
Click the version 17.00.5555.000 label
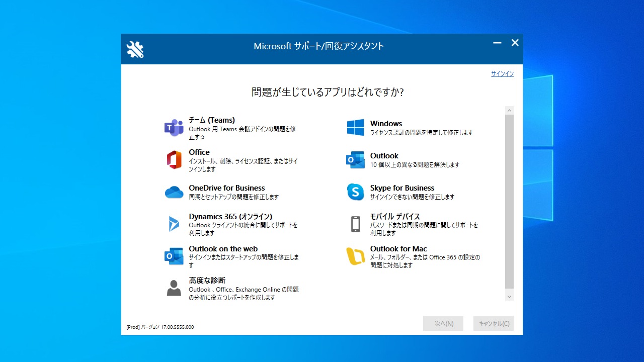pyautogui.click(x=160, y=327)
